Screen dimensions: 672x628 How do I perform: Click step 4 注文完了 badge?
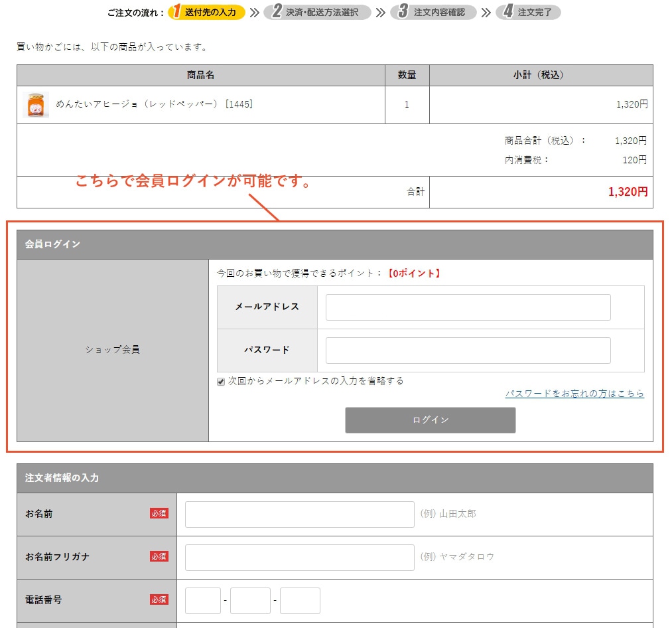(528, 13)
